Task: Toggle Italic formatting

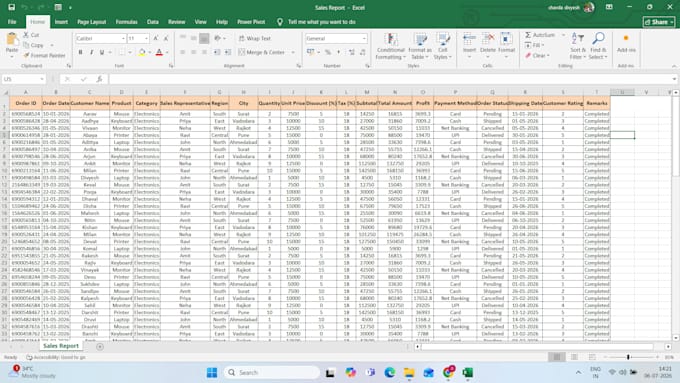Action: point(91,52)
